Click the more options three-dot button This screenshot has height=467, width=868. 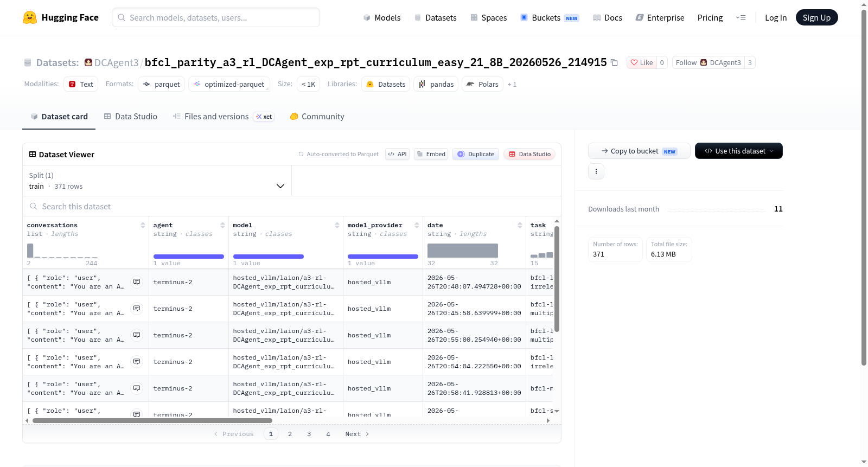[x=596, y=171]
